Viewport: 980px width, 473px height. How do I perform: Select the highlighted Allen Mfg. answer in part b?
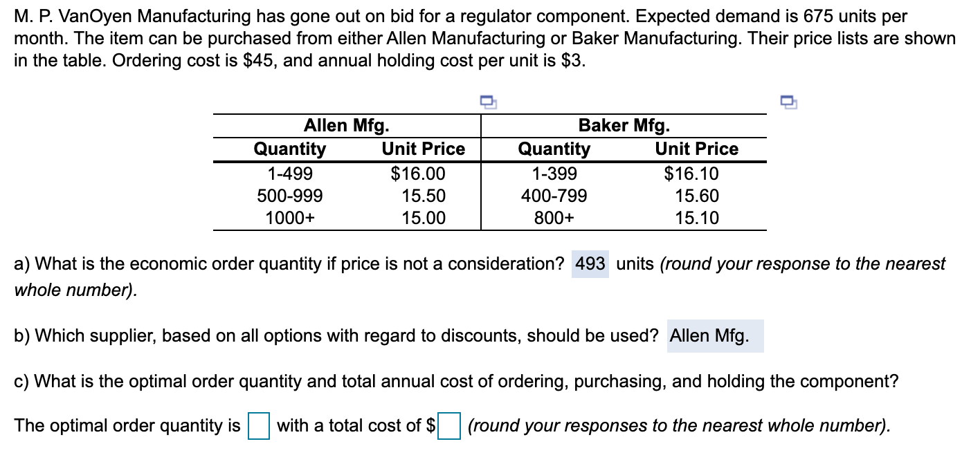coord(714,336)
